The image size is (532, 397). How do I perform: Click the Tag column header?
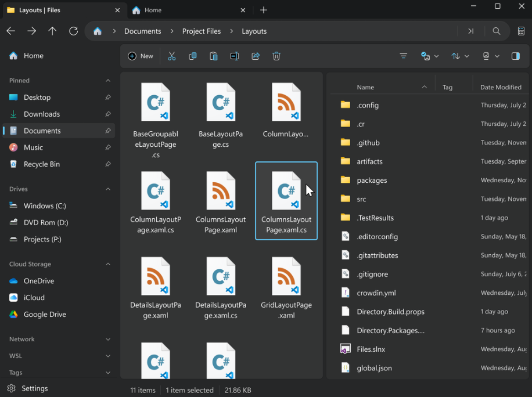click(448, 87)
